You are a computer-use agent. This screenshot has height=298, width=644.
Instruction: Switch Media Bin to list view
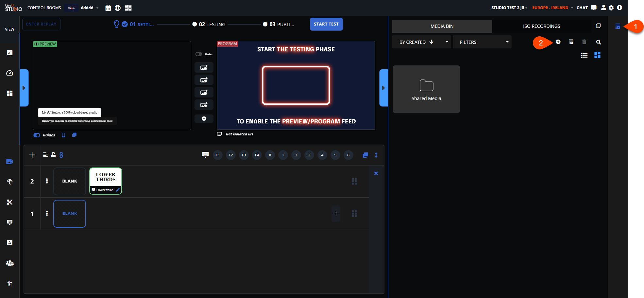(584, 55)
